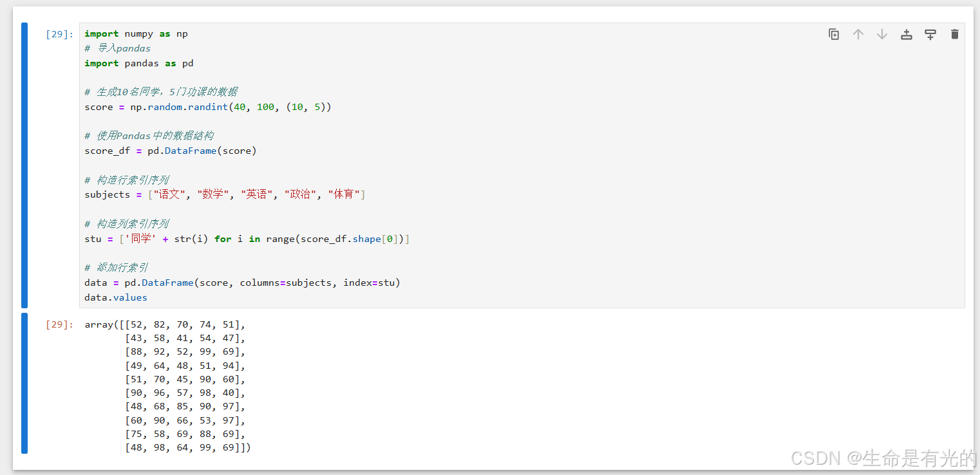Insert a cell above this one
The image size is (980, 475).
(x=907, y=34)
